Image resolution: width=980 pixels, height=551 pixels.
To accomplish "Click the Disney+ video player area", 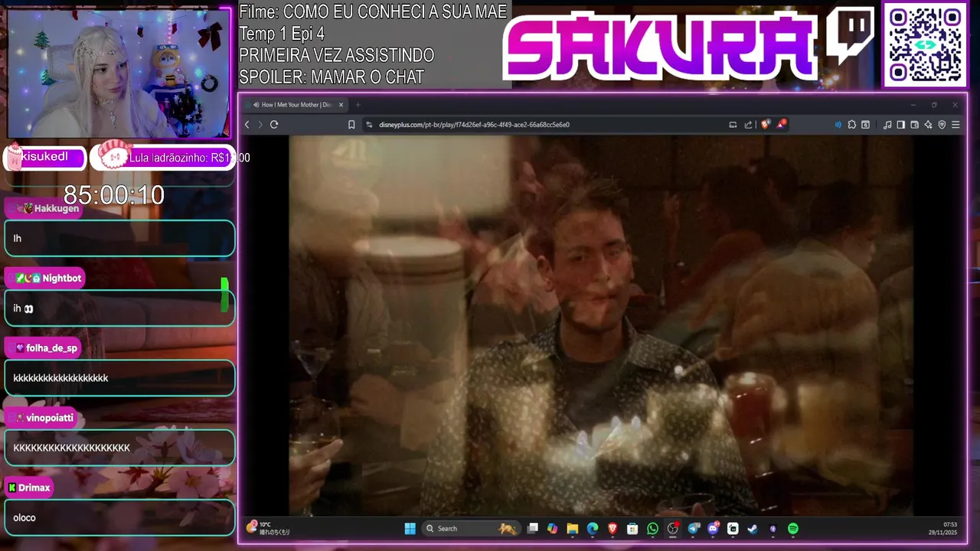I will point(601,325).
